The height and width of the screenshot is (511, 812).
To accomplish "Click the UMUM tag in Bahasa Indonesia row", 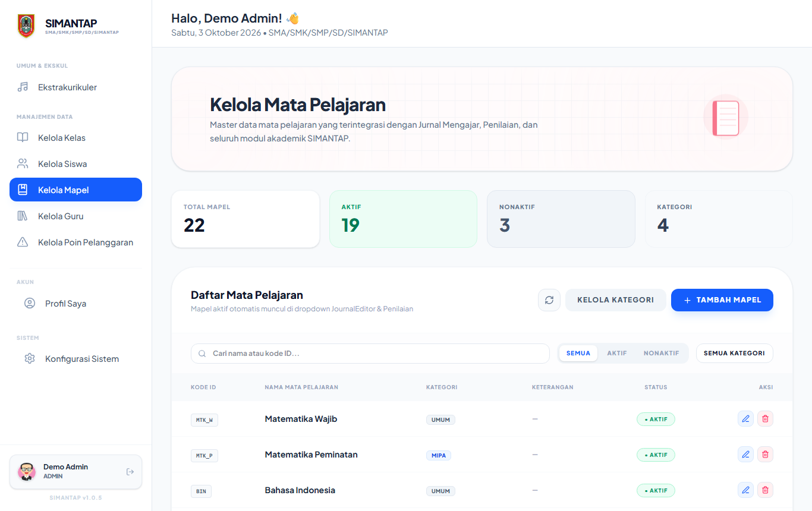I will click(441, 491).
